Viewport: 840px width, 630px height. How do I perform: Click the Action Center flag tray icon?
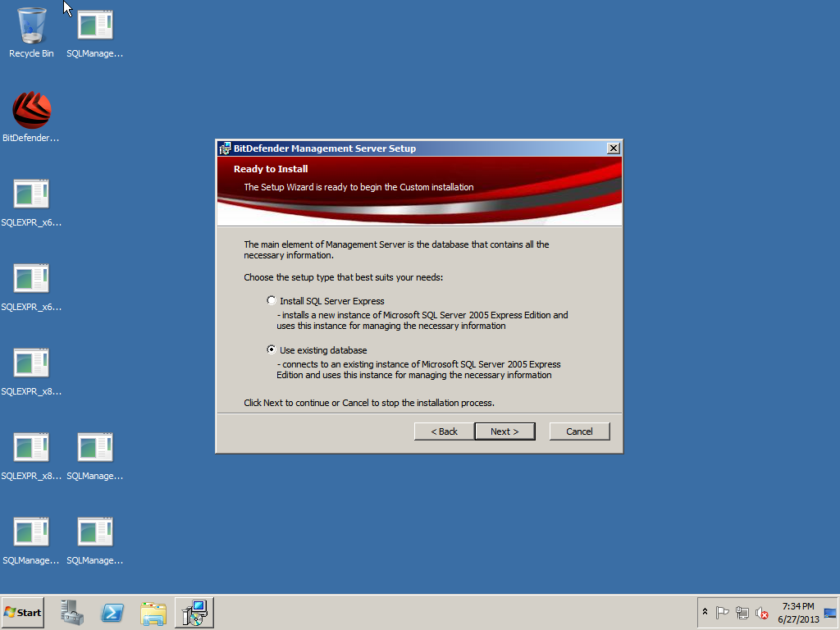[x=722, y=612]
